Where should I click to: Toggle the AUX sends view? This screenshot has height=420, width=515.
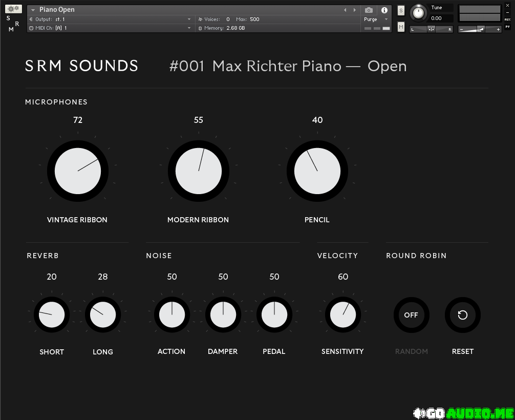507,19
